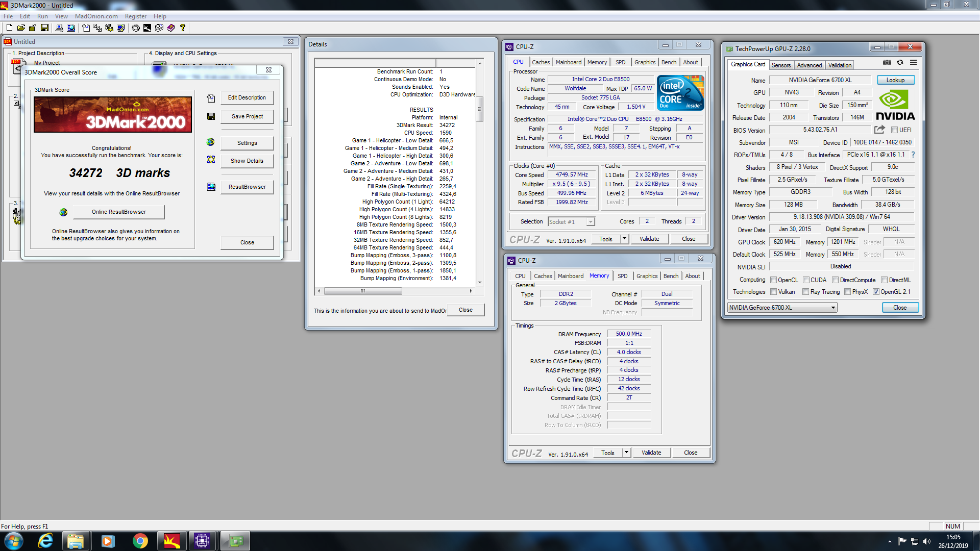Toggle the CUDA checkbox
This screenshot has width=980, height=551.
tap(806, 280)
